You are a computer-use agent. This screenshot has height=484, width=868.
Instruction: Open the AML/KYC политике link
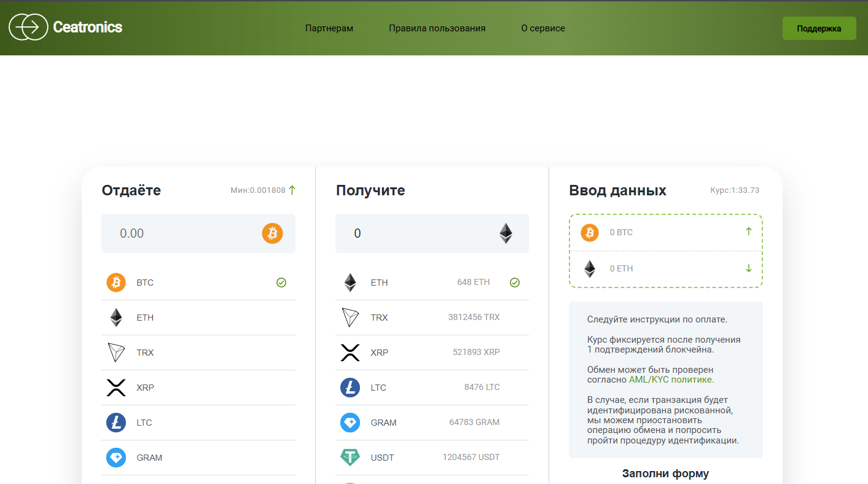tap(671, 380)
